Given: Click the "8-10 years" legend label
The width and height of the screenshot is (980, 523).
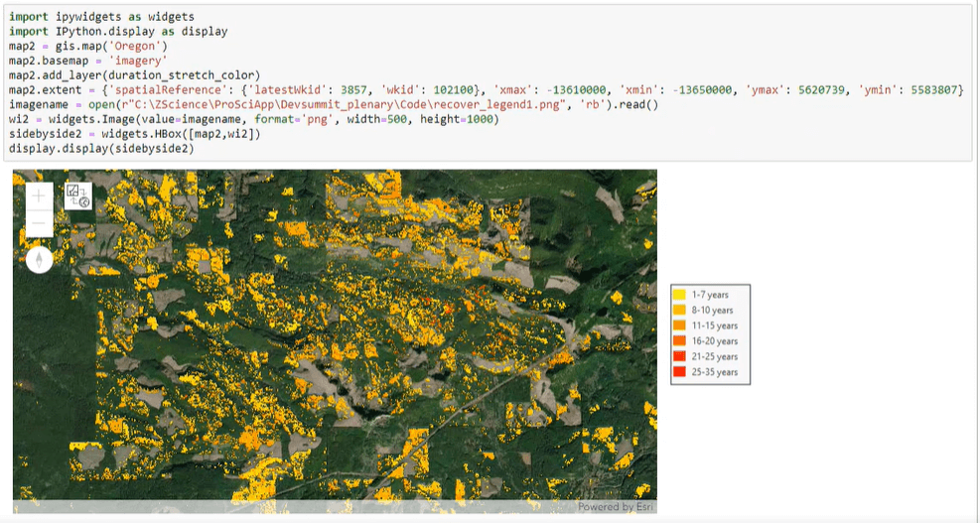Looking at the screenshot, I should 712,310.
